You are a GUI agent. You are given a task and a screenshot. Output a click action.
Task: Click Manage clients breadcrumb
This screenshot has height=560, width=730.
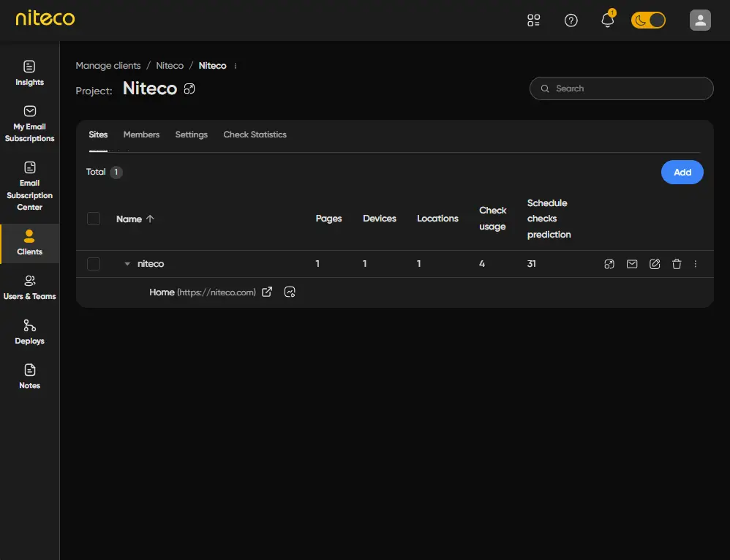pyautogui.click(x=108, y=66)
